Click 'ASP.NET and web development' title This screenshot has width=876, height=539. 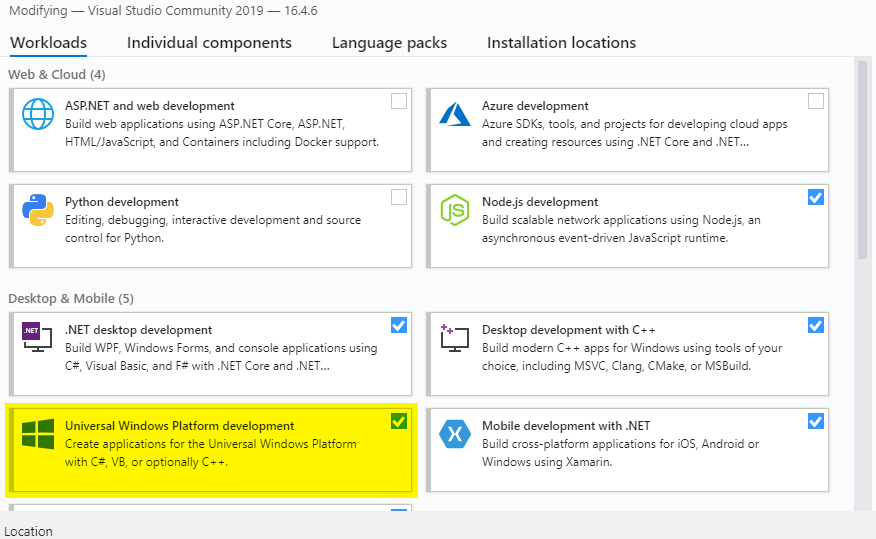coord(150,106)
